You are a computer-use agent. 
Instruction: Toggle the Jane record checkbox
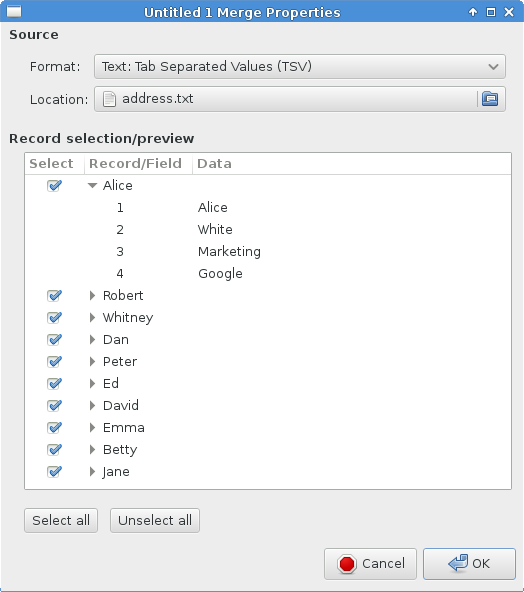click(54, 472)
